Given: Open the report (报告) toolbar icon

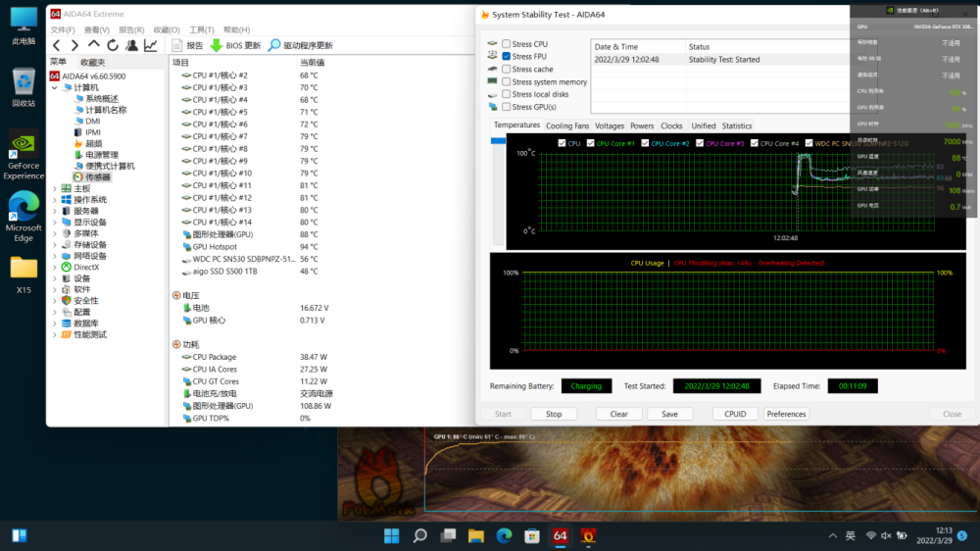Looking at the screenshot, I should tap(177, 45).
